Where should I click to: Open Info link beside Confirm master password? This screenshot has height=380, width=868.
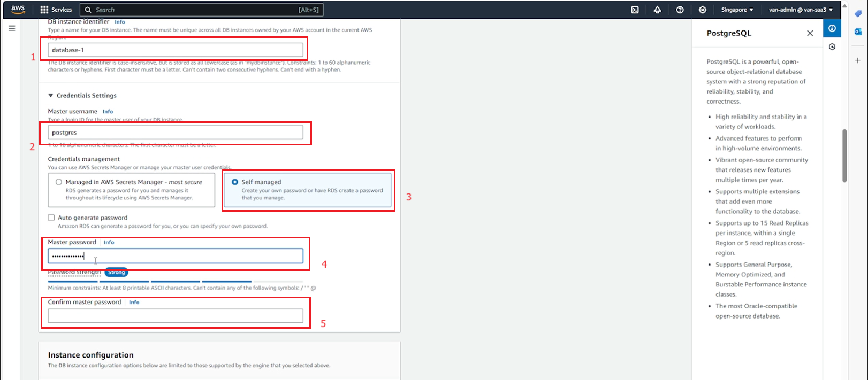[134, 303]
